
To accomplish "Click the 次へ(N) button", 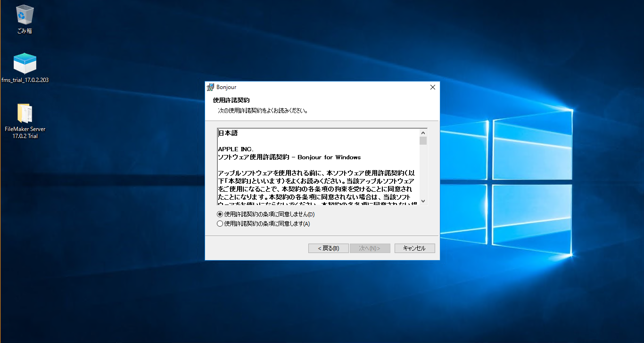I will point(370,248).
